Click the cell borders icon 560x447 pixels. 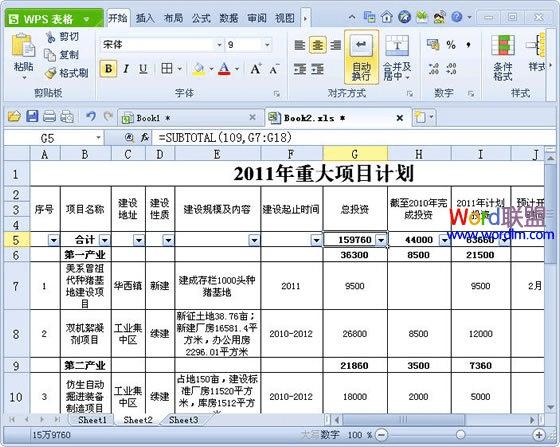(x=167, y=69)
